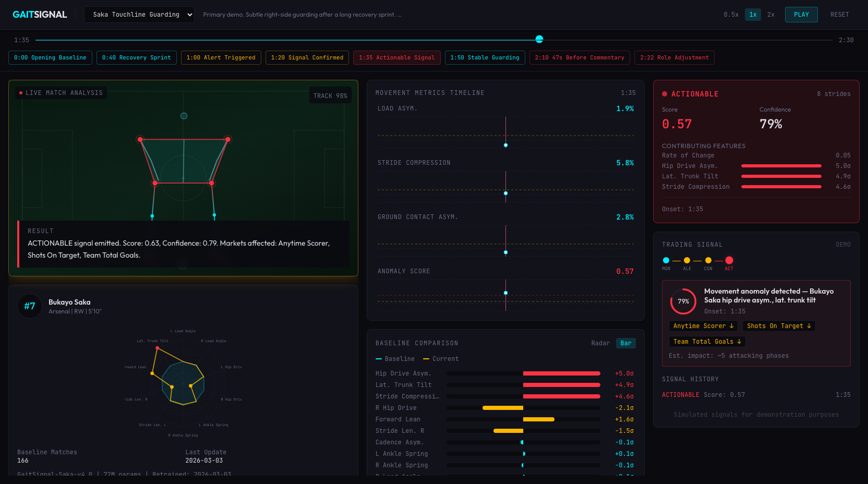Click the timeline scrubber handle

539,40
